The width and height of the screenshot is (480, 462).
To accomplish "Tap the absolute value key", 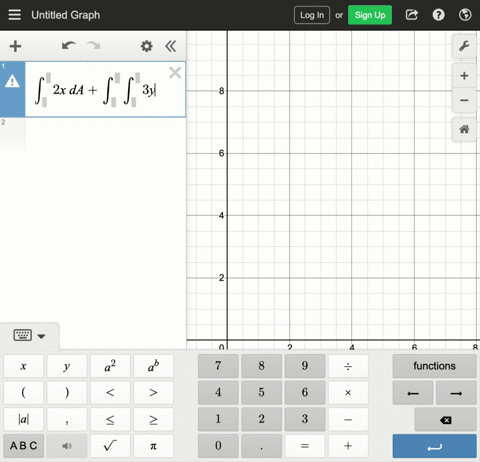I will click(23, 419).
